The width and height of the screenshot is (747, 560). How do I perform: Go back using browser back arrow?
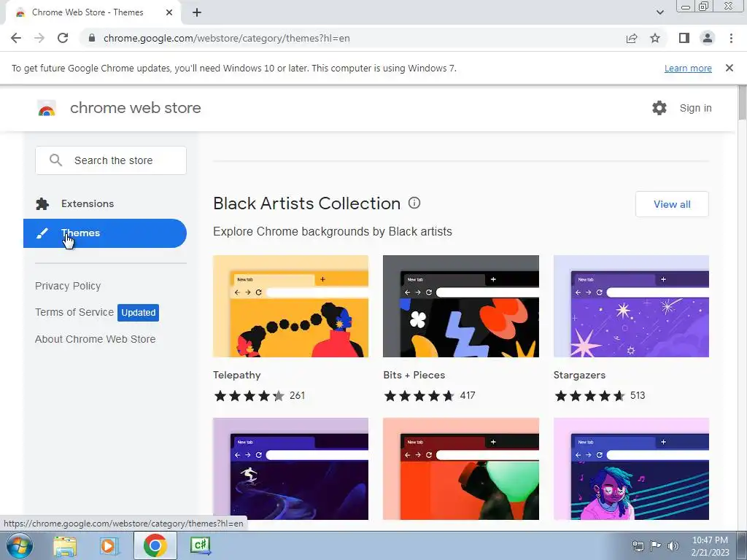[16, 38]
